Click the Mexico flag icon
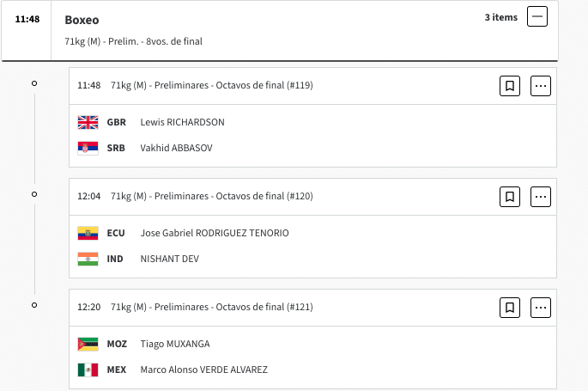This screenshot has height=391, width=588. click(x=88, y=370)
